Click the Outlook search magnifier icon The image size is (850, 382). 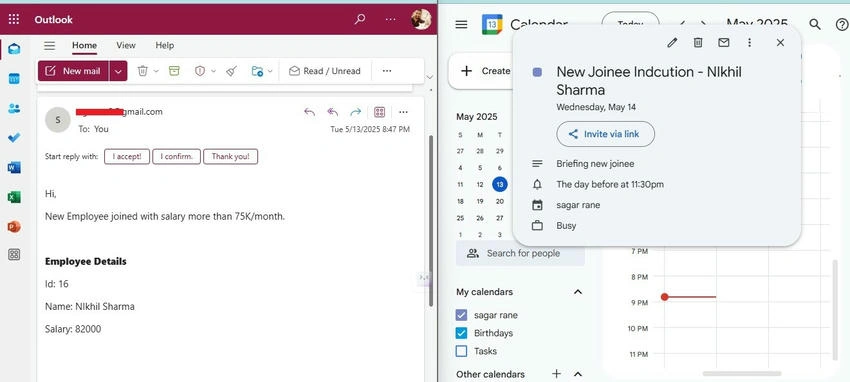pyautogui.click(x=359, y=20)
